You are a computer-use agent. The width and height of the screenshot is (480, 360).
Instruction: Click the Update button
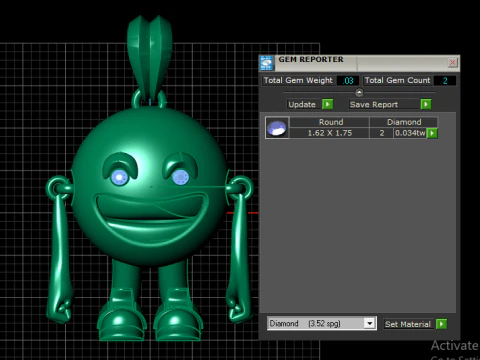pos(302,104)
